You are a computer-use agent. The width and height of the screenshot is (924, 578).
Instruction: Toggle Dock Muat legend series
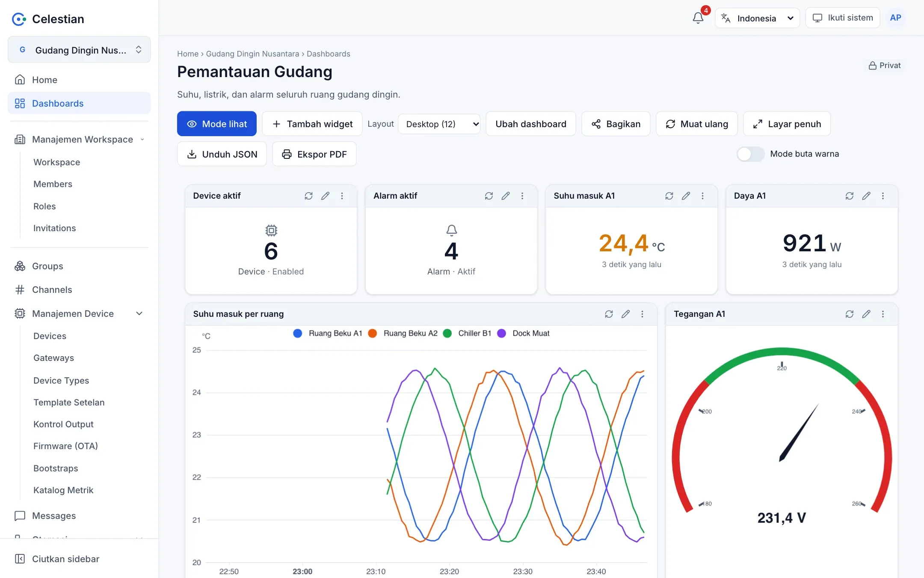pyautogui.click(x=523, y=333)
